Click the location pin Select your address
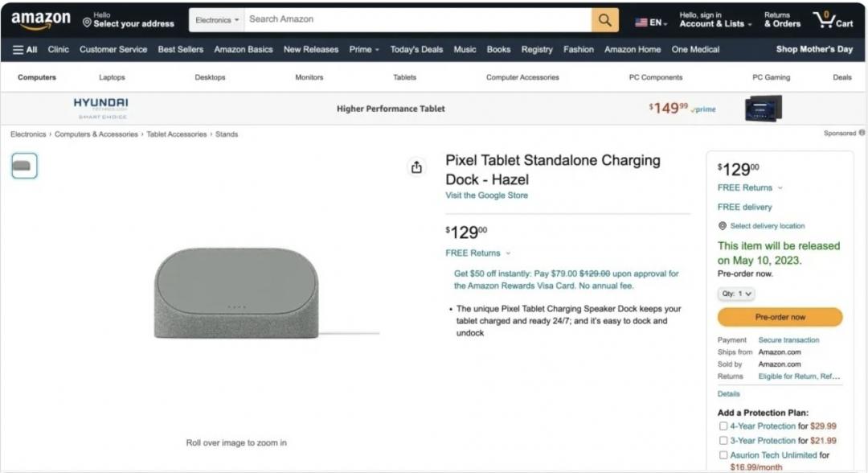This screenshot has height=473, width=868. [128, 20]
